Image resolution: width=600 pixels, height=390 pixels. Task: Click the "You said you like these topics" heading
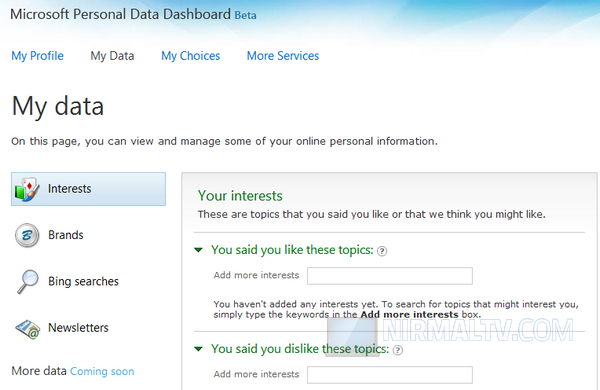click(292, 250)
